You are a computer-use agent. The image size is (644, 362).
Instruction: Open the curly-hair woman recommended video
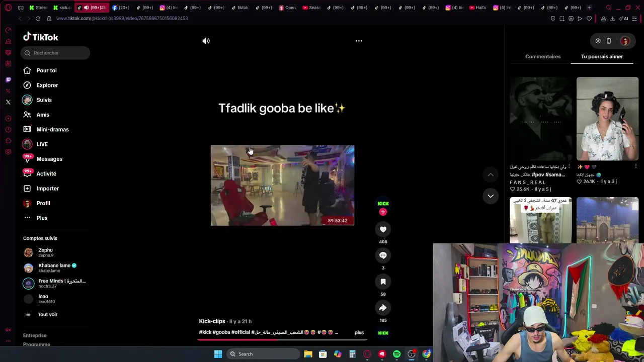click(x=607, y=119)
